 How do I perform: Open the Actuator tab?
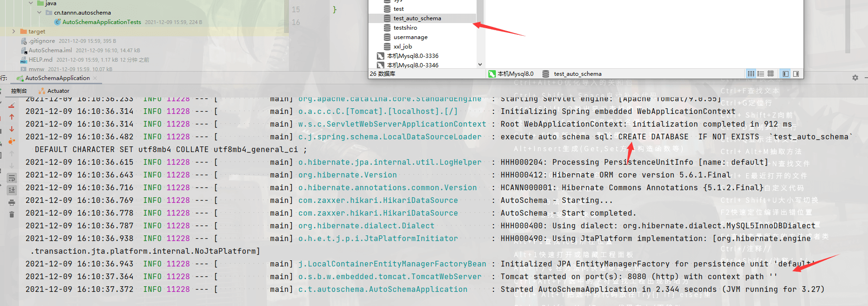[x=54, y=91]
